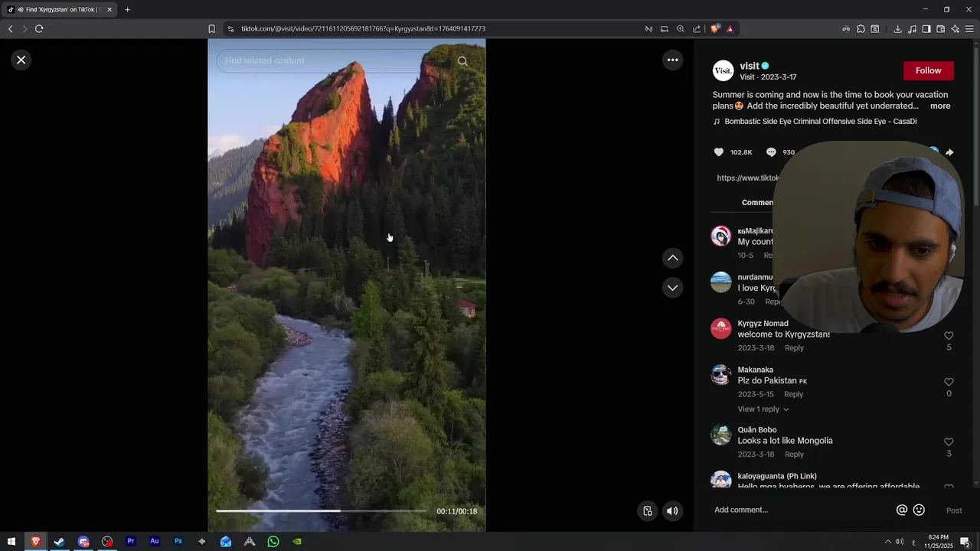Screen dimensions: 980x551
Task: Reply to Quân Bobo's comment
Action: tap(794, 455)
